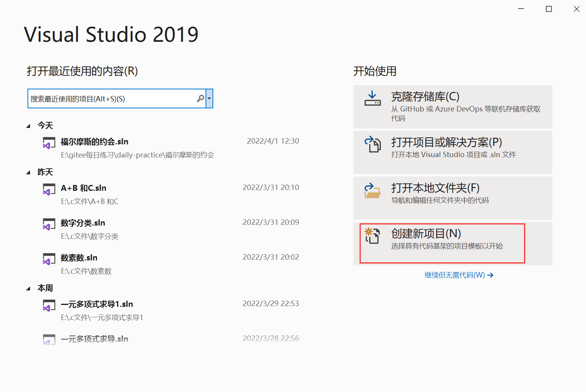Click the 创建新项目(N) button
This screenshot has height=392, width=586.
pos(452,244)
